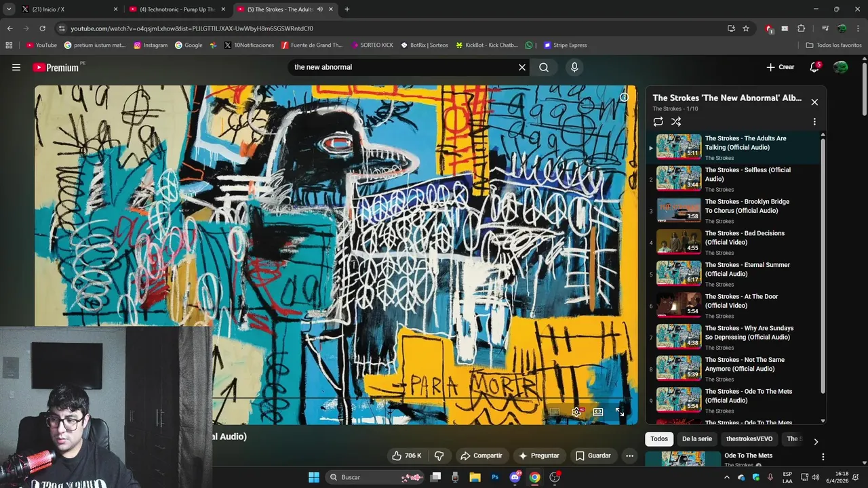This screenshot has width=868, height=488.
Task: Click playlist panel scrollbar
Action: [823, 266]
